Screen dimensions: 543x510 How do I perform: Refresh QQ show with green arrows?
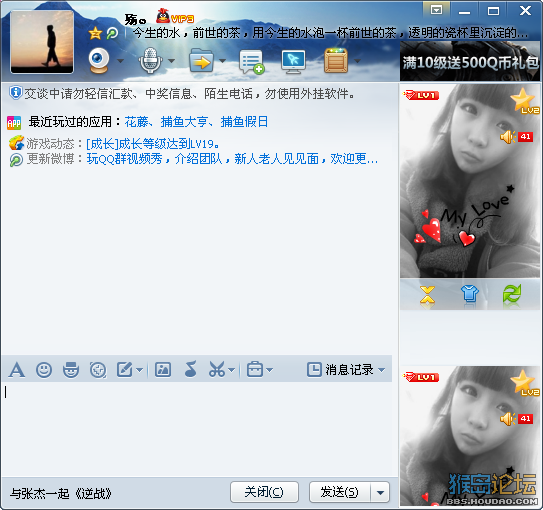tap(512, 294)
